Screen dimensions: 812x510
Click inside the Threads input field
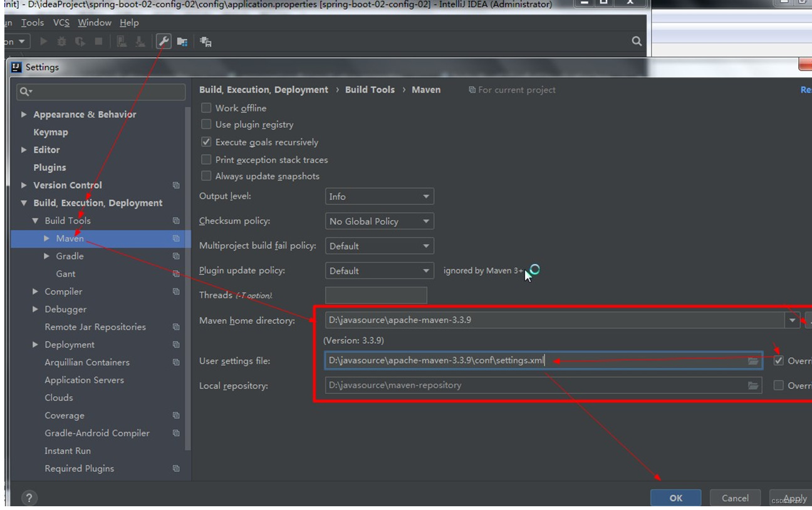click(x=375, y=295)
